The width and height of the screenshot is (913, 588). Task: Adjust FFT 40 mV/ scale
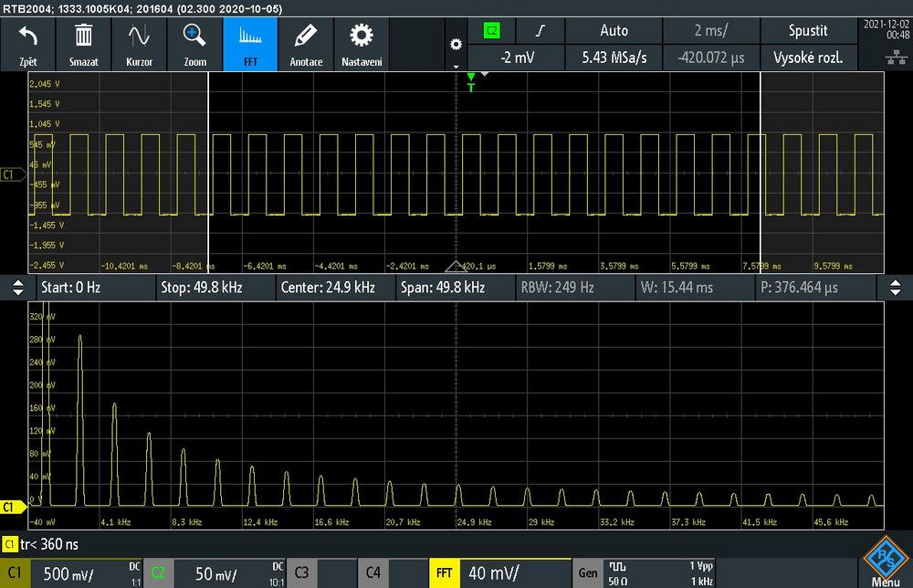pos(515,572)
